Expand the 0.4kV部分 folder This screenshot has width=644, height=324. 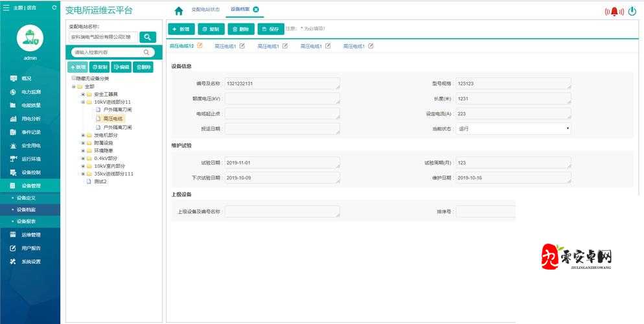pyautogui.click(x=83, y=158)
